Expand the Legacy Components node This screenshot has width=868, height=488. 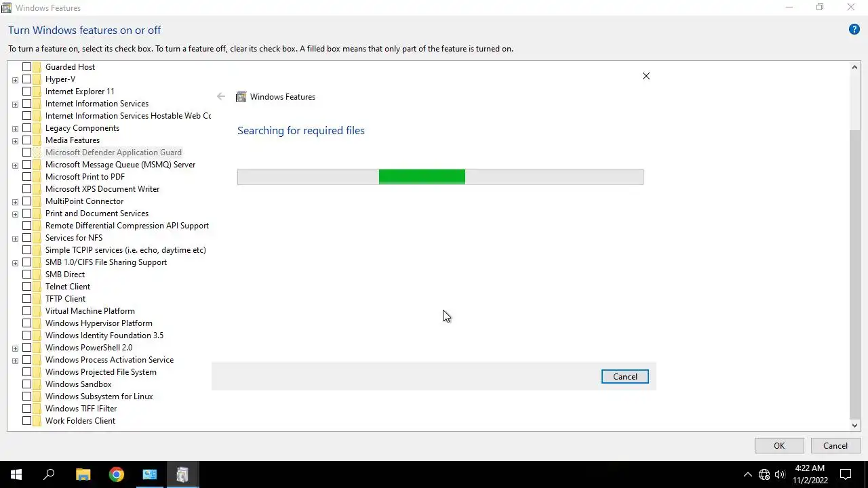(x=15, y=129)
